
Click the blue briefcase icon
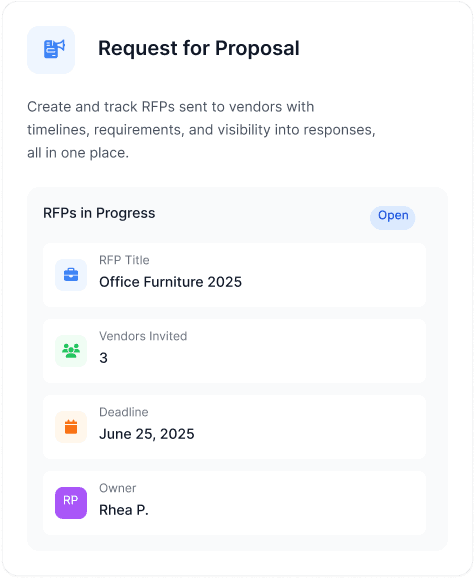(x=71, y=275)
